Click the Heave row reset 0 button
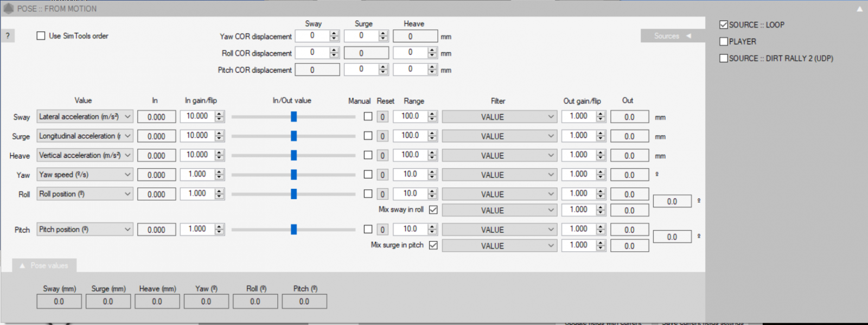This screenshot has height=325, width=868. click(x=382, y=156)
